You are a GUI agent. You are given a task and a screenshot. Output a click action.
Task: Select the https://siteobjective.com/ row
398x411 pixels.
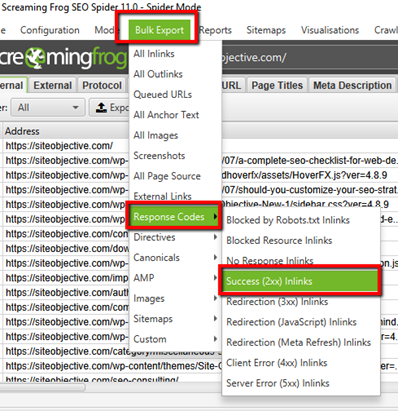(x=59, y=146)
